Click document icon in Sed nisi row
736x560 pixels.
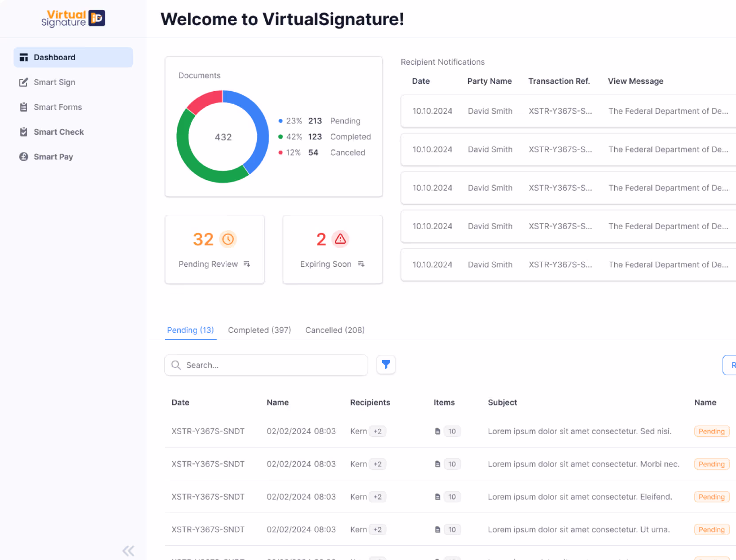tap(438, 431)
